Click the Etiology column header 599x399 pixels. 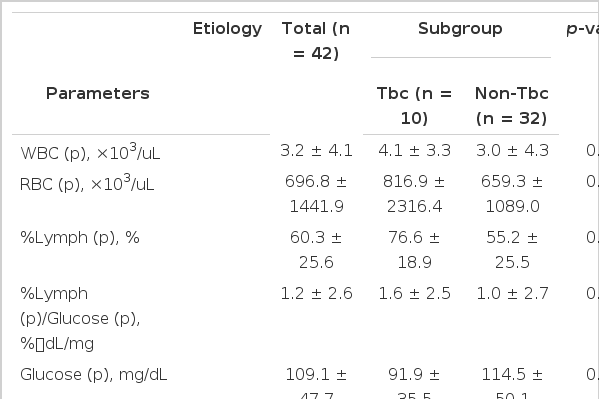click(x=227, y=29)
